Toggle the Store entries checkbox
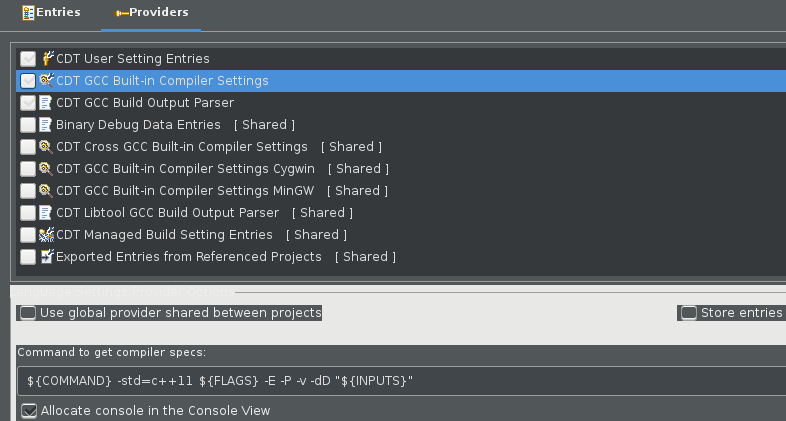786x421 pixels. pyautogui.click(x=689, y=313)
